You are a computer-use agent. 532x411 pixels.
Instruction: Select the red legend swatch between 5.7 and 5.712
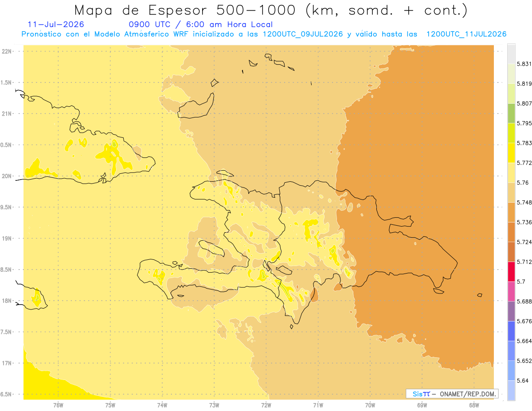pos(511,271)
